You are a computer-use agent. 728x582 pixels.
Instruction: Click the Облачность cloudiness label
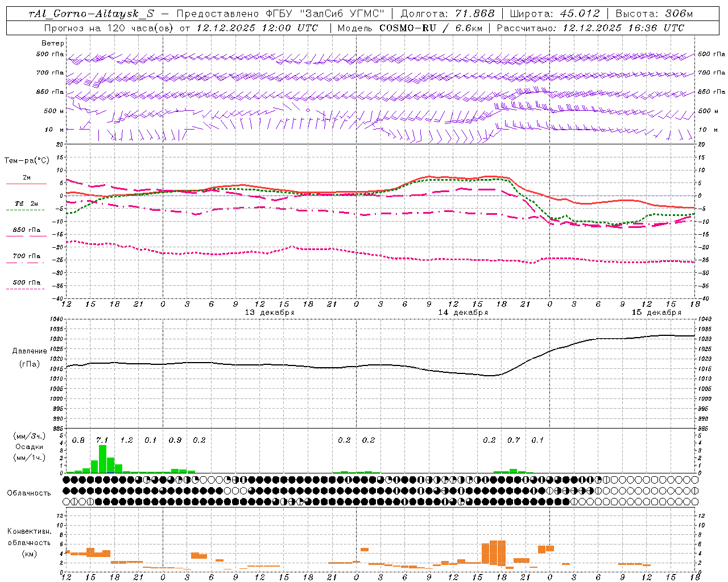pyautogui.click(x=29, y=493)
